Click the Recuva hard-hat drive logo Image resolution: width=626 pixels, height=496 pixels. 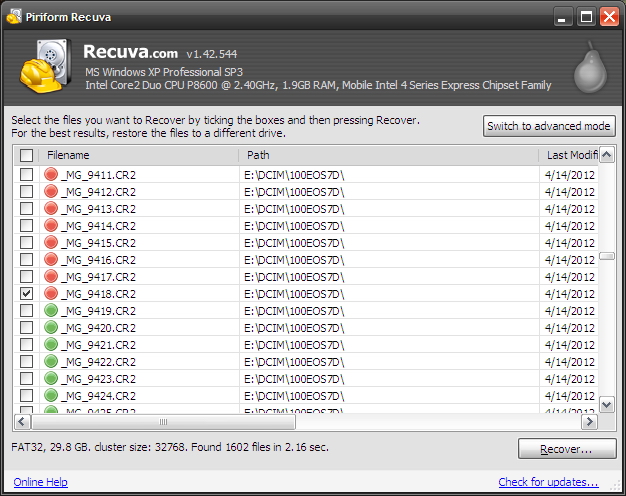(46, 66)
